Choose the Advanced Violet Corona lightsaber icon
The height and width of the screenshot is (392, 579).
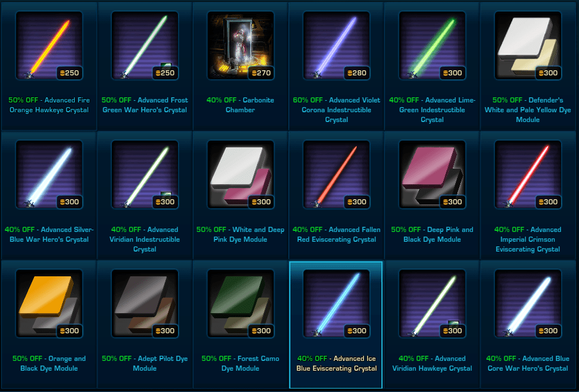[336, 45]
